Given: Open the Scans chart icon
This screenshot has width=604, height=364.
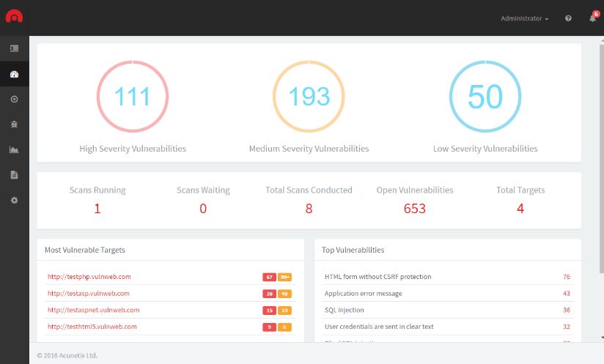Looking at the screenshot, I should pos(14,149).
